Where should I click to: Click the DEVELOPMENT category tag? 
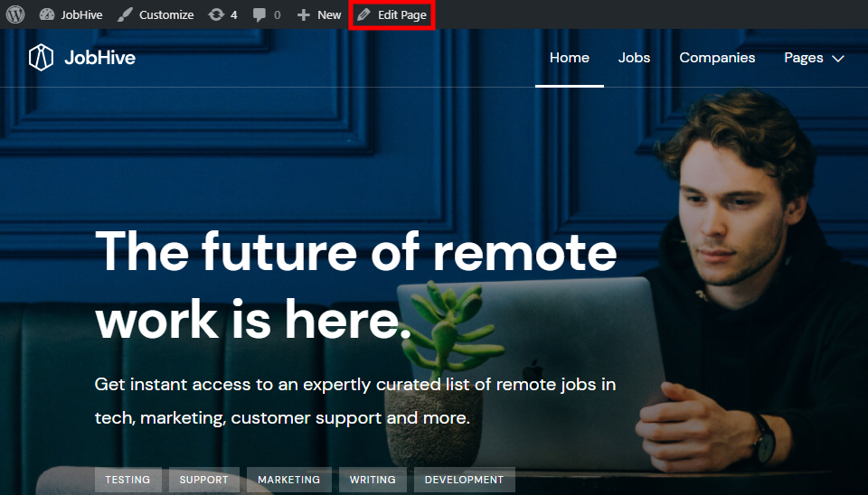point(464,480)
